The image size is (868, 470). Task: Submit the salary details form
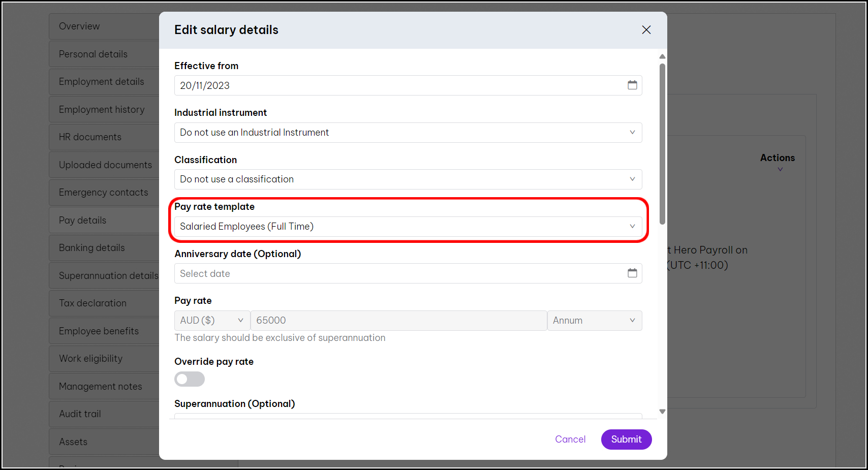626,440
